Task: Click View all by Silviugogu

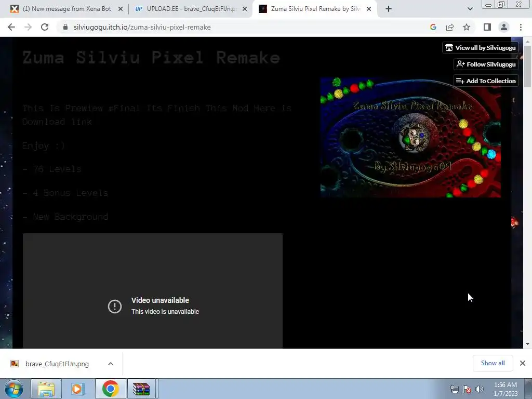Action: [x=480, y=48]
